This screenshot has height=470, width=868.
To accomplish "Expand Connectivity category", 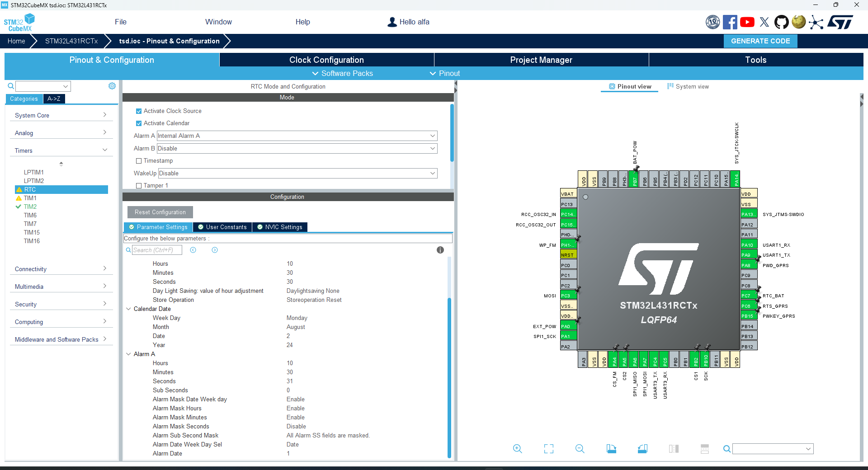I will coord(61,269).
